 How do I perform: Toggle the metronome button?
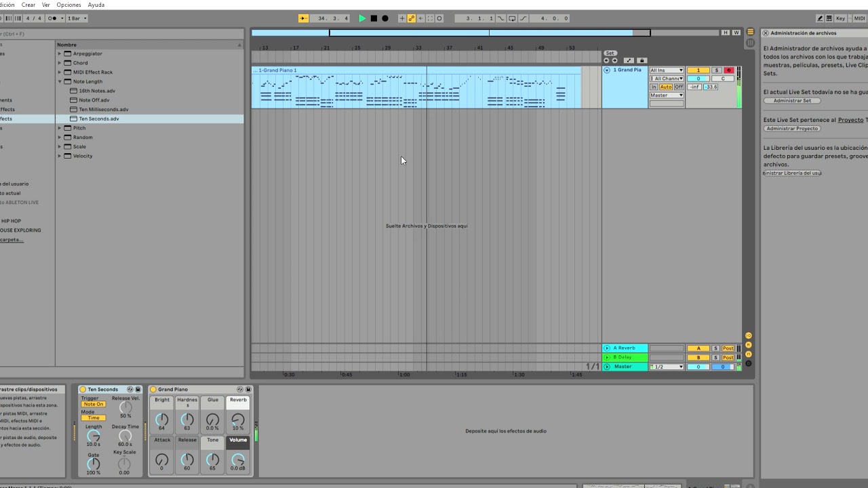click(x=55, y=18)
